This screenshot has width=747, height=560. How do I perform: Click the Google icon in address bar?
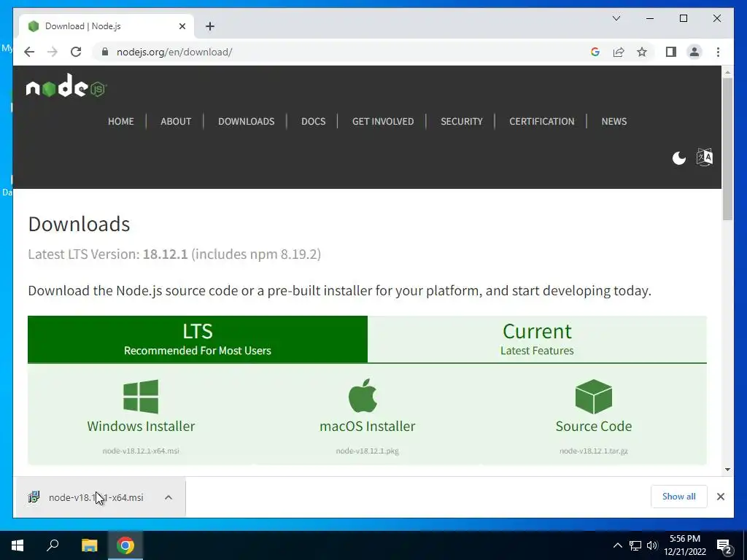coord(595,52)
